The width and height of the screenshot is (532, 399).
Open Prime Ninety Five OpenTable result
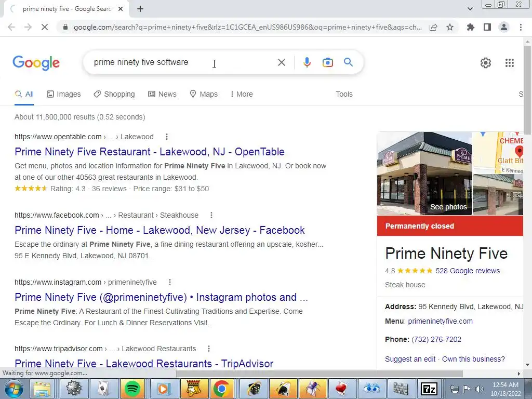pyautogui.click(x=150, y=152)
